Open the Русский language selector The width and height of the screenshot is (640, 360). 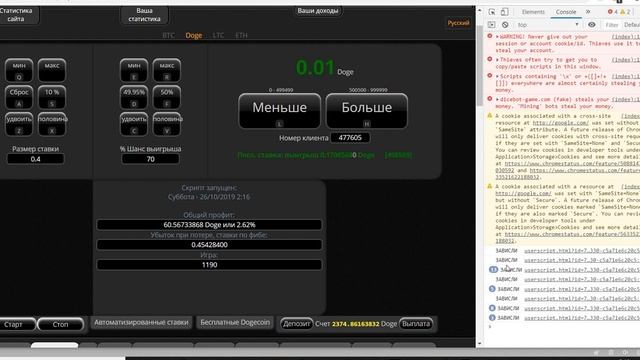[x=458, y=23]
